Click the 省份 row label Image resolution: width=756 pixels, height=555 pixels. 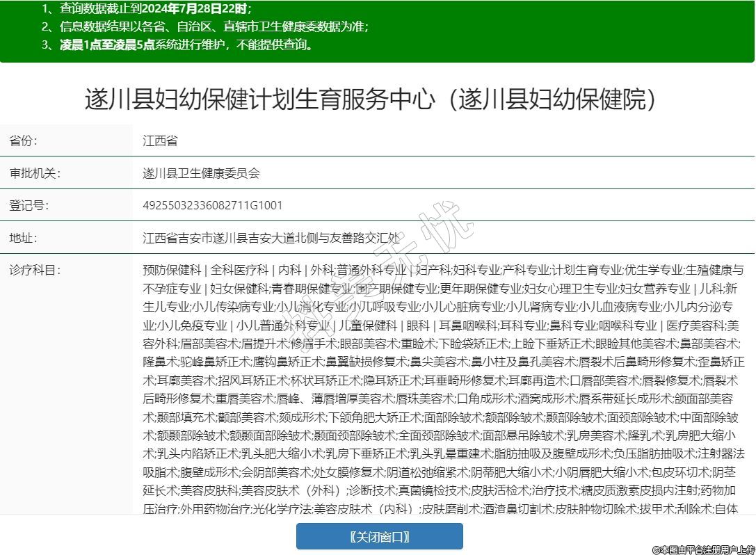(x=24, y=141)
